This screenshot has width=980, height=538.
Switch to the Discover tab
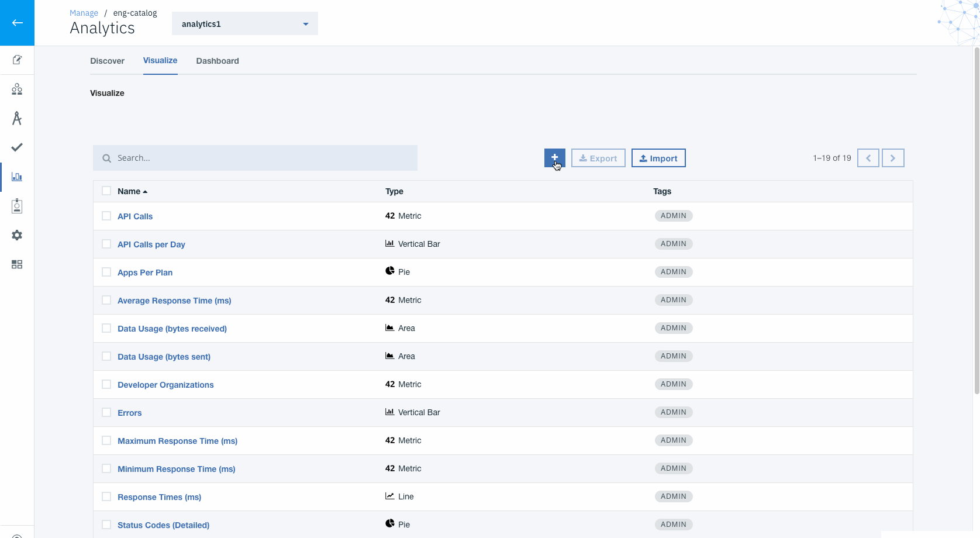(107, 61)
